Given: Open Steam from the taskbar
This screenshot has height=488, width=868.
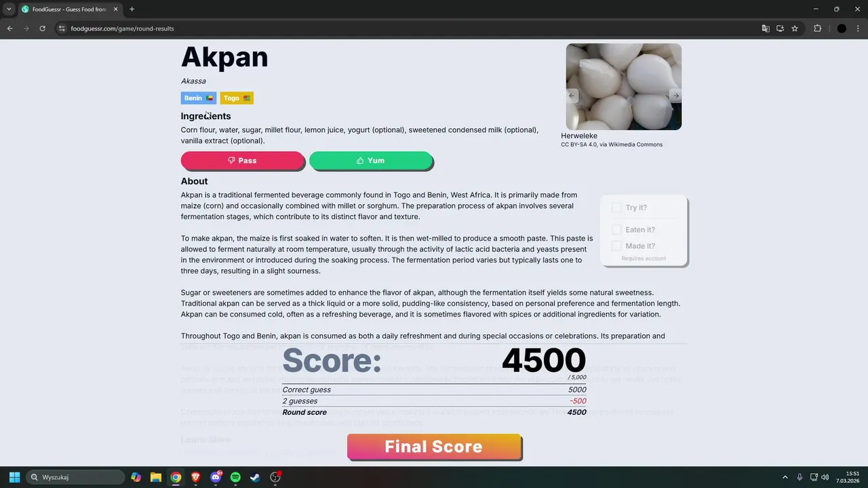Looking at the screenshot, I should coord(255,477).
